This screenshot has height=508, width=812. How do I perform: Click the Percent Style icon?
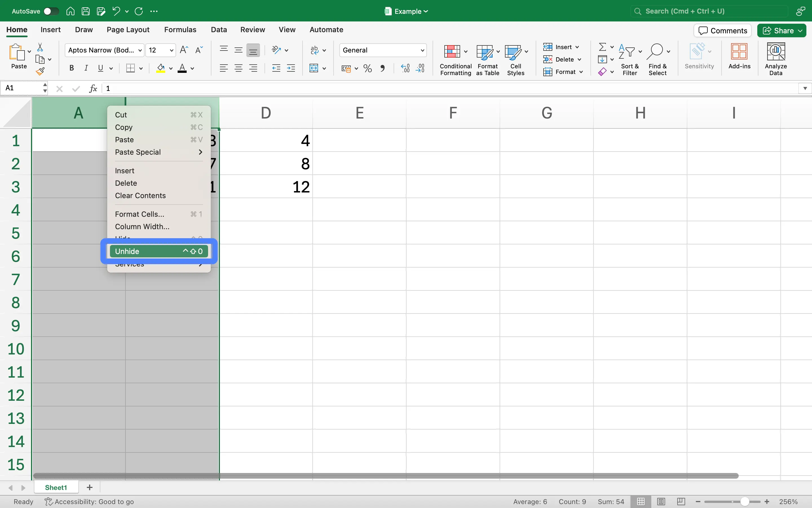click(x=368, y=69)
